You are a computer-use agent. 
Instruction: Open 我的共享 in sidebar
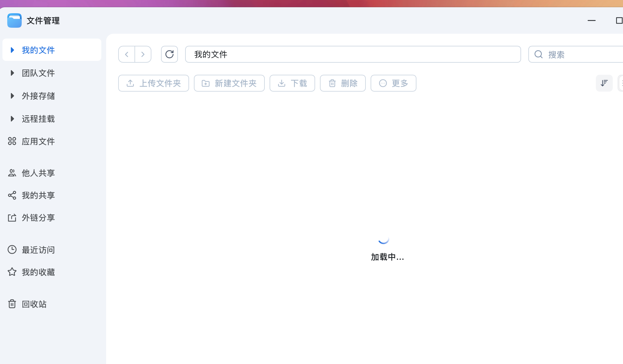pyautogui.click(x=38, y=195)
